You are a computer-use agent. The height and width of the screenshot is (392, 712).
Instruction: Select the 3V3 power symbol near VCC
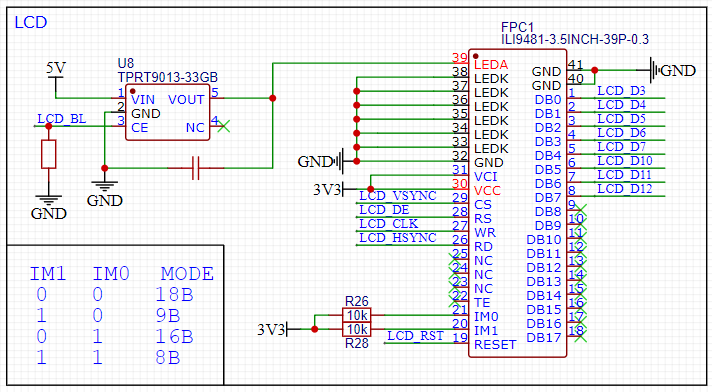(329, 189)
